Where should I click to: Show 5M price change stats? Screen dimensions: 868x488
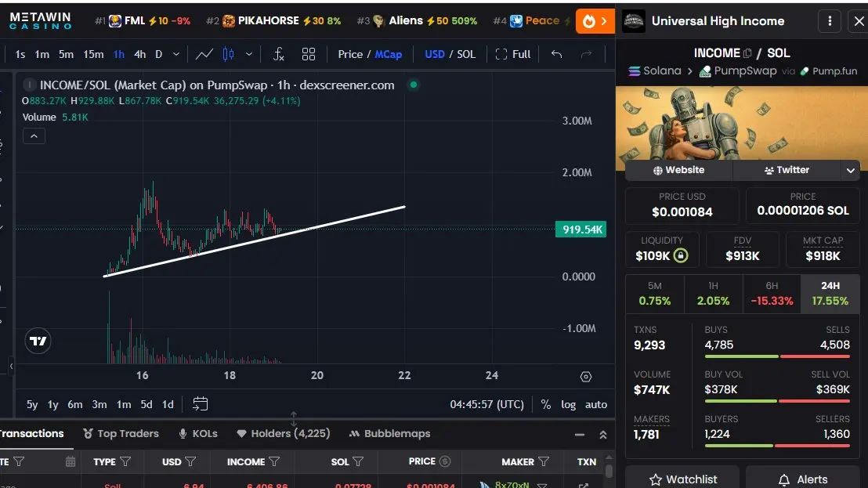coord(655,294)
